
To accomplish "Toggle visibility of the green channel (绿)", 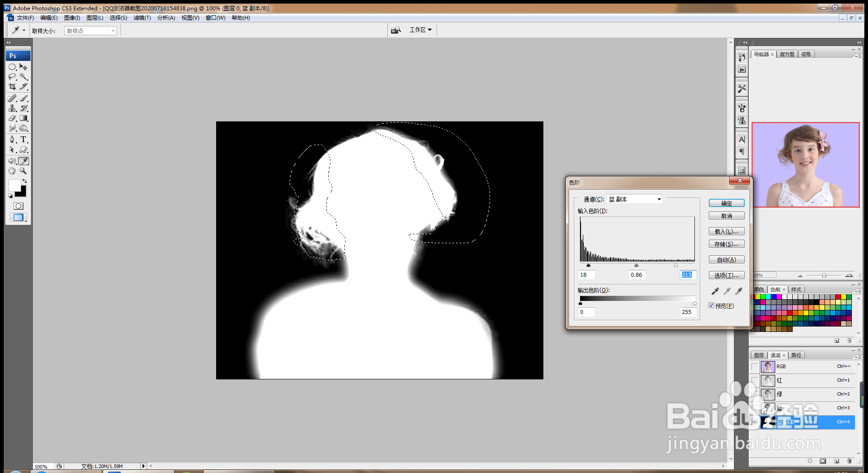I will [755, 395].
